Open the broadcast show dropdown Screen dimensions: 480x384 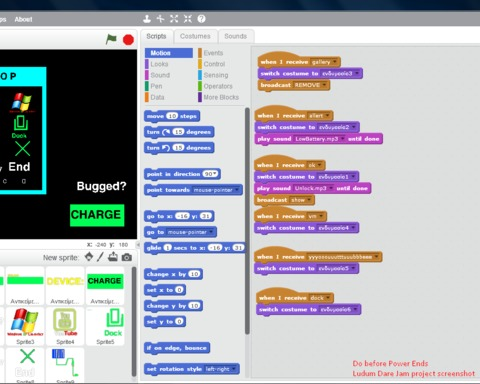click(309, 200)
